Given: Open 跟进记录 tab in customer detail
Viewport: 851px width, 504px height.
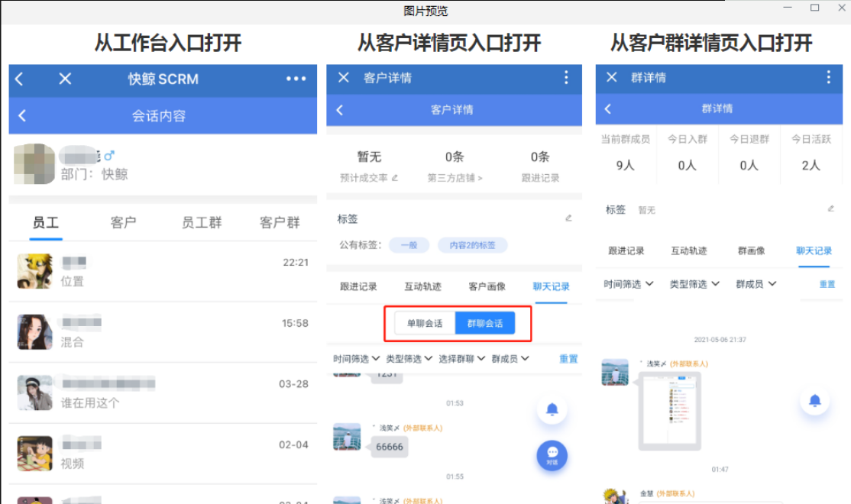Looking at the screenshot, I should point(358,286).
